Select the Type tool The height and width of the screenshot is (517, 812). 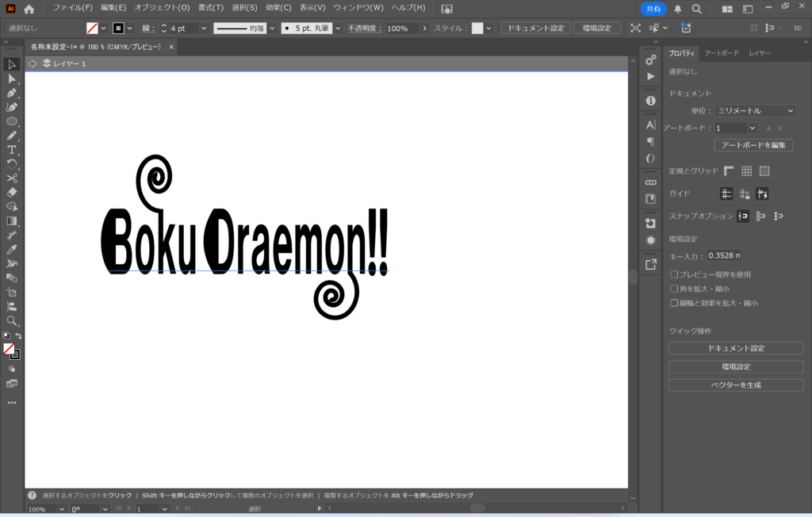coord(11,150)
